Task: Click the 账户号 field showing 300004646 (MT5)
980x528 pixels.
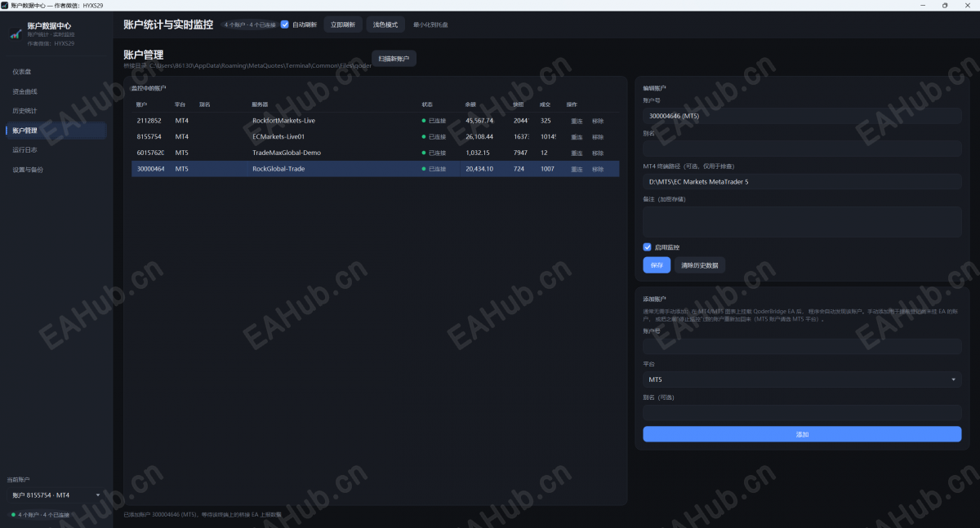Action: (802, 116)
